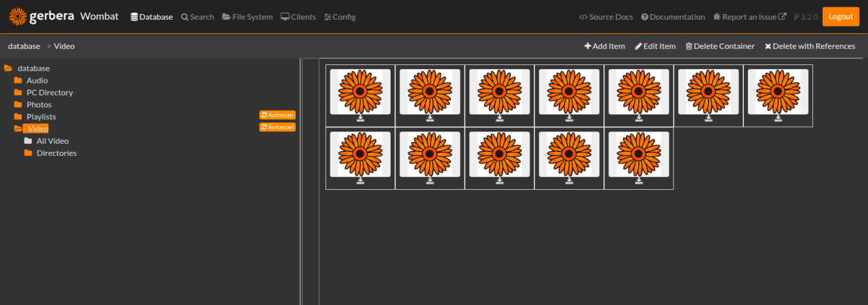Image resolution: width=868 pixels, height=305 pixels.
Task: Click the Logout button
Action: click(x=841, y=16)
